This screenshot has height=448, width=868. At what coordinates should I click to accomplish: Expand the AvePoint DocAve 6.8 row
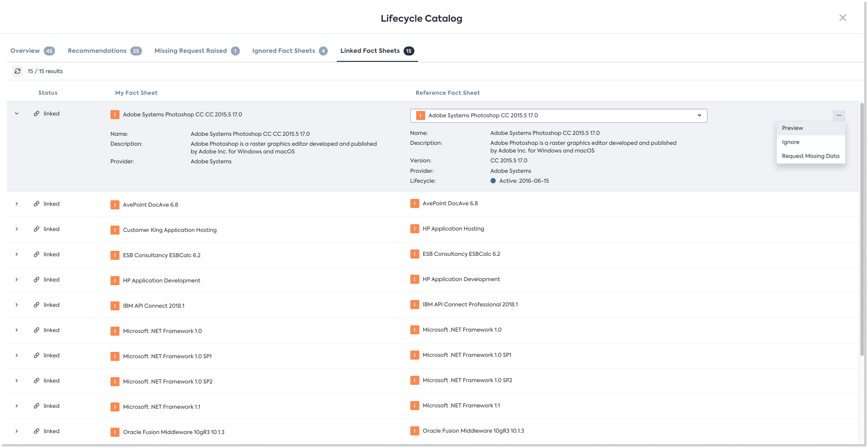(17, 204)
